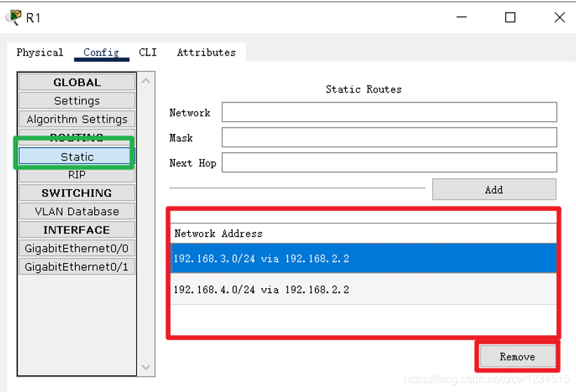Open GigabitEthernet0/1 interface settings

[x=77, y=266]
